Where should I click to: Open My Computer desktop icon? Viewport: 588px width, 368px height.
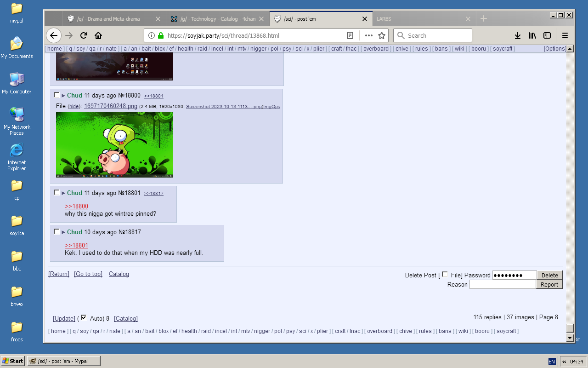pyautogui.click(x=17, y=83)
